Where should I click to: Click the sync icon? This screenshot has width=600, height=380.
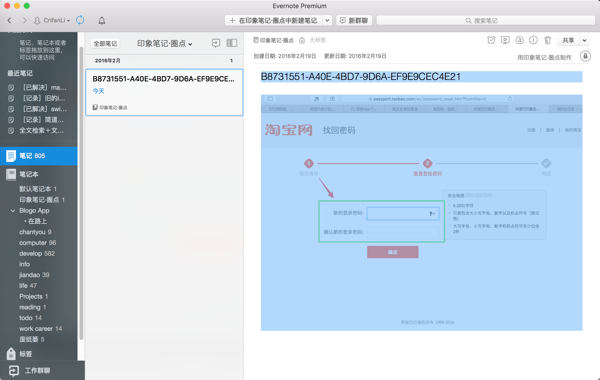pos(80,20)
